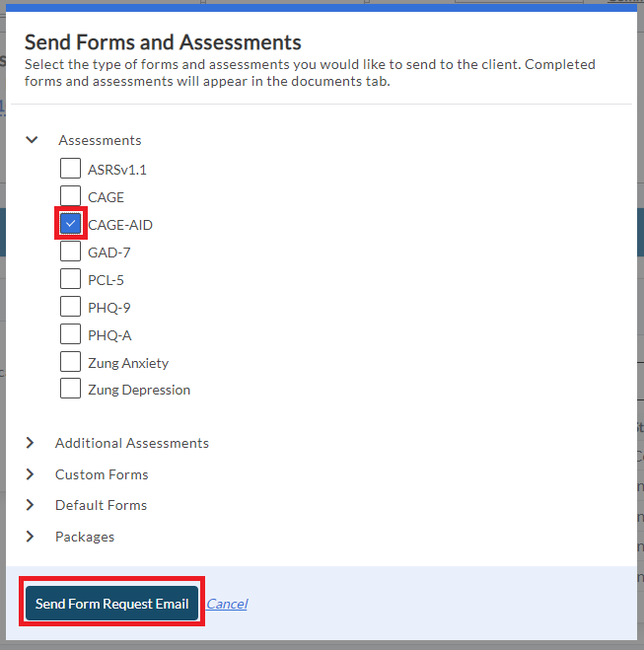Screen dimensions: 644x650
Task: Check the PHQ-A checkbox
Action: click(71, 334)
